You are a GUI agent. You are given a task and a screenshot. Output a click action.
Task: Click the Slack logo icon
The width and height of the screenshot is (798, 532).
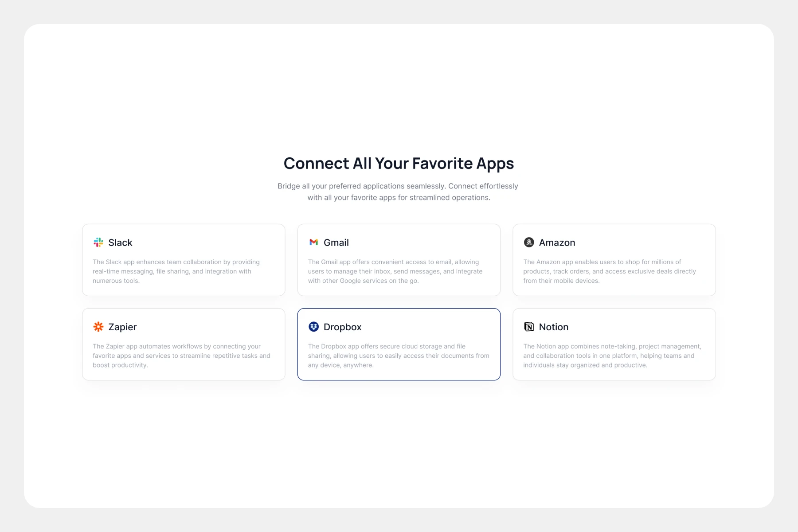point(98,242)
